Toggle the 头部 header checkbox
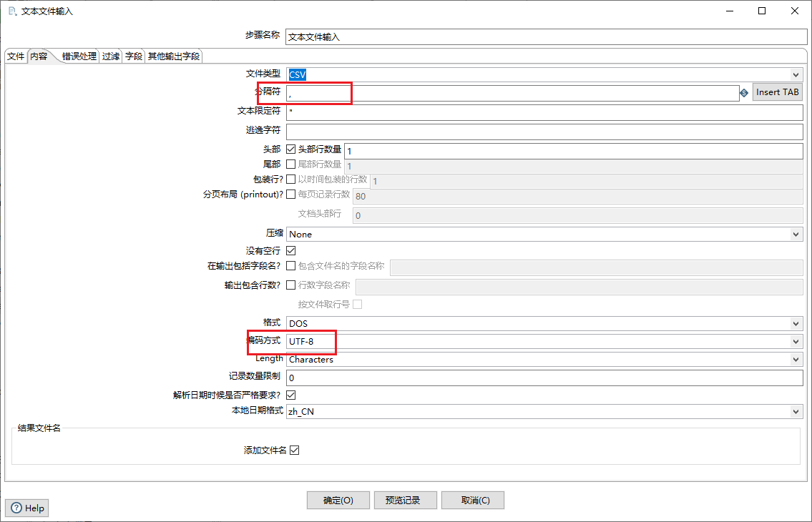Image resolution: width=812 pixels, height=522 pixels. 291,149
